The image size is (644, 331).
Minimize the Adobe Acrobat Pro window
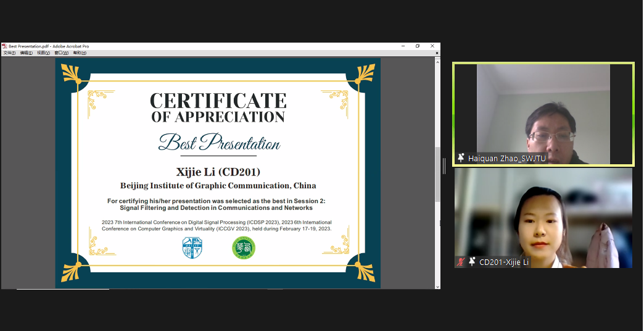tap(403, 46)
